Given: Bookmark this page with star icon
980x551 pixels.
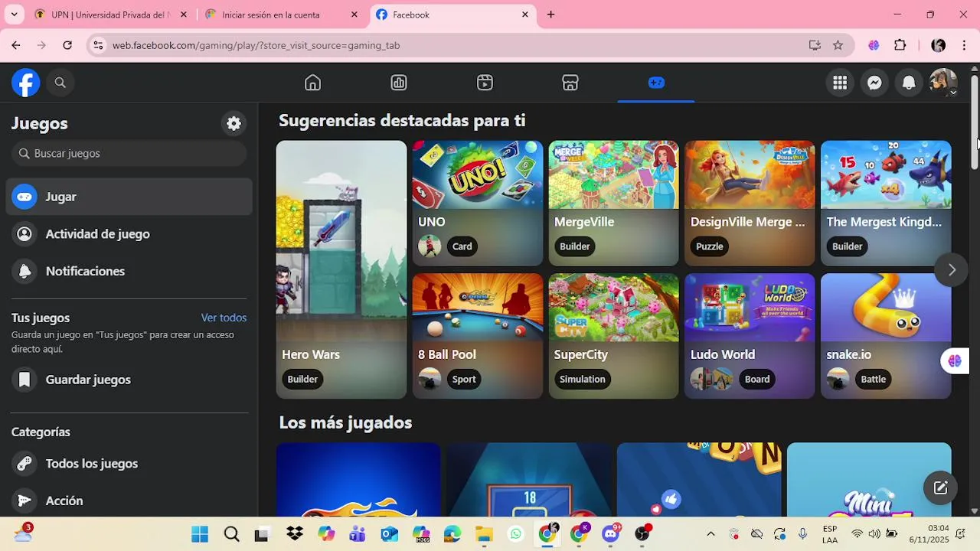Looking at the screenshot, I should click(x=838, y=45).
